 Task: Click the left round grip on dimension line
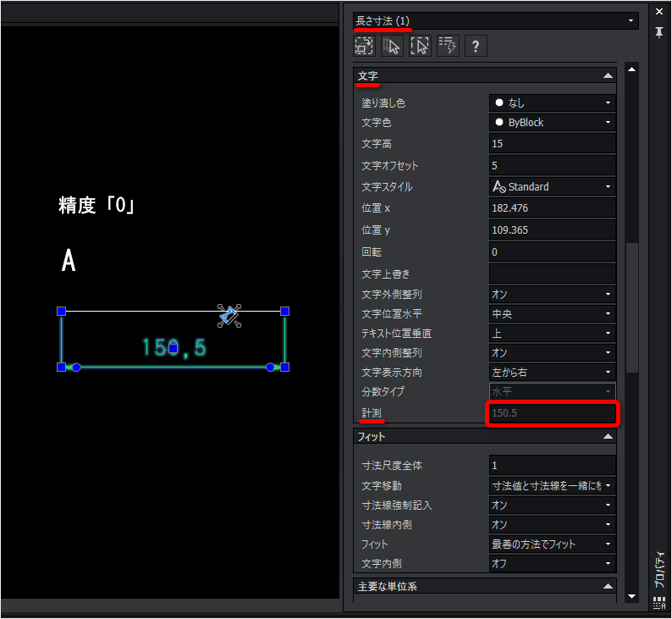(x=76, y=368)
